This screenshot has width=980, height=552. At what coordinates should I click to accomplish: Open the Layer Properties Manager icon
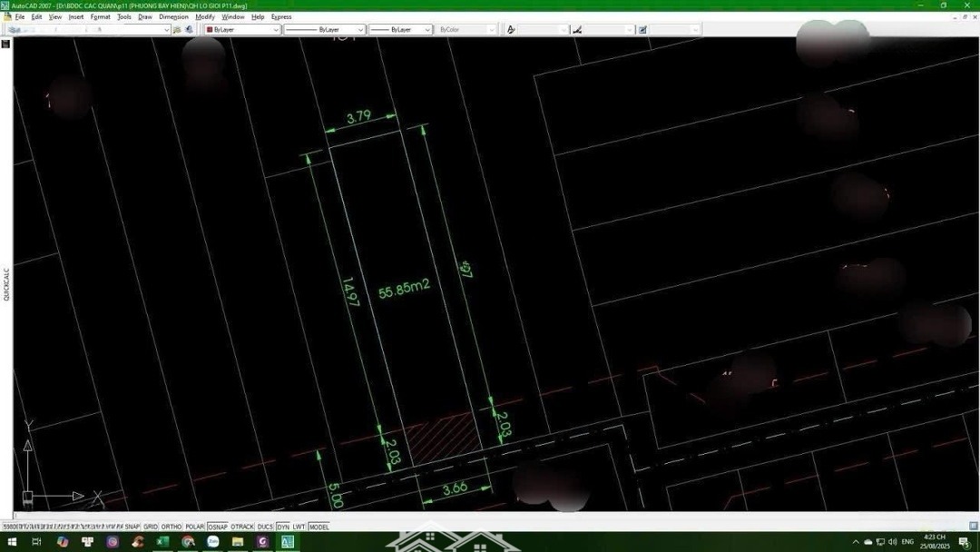pyautogui.click(x=14, y=30)
